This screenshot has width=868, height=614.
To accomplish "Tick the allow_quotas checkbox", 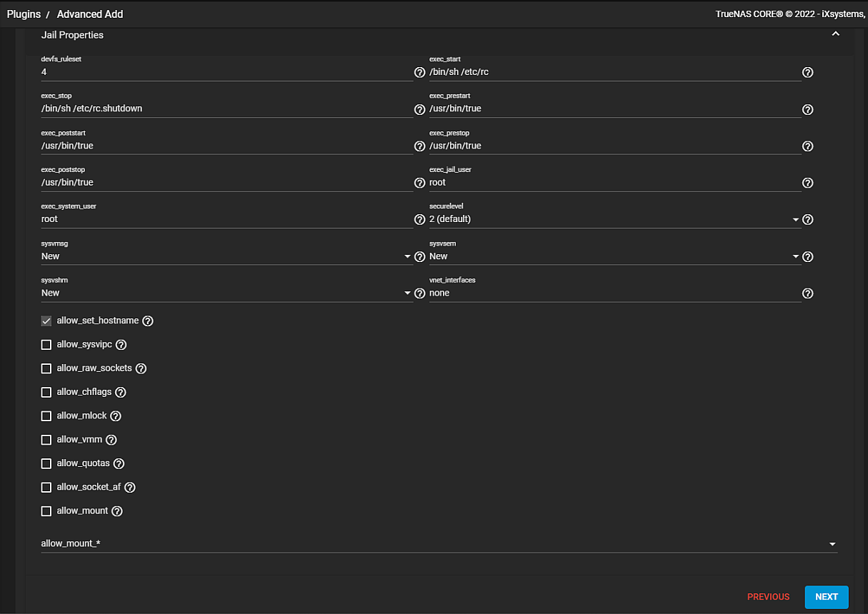I will pyautogui.click(x=46, y=463).
